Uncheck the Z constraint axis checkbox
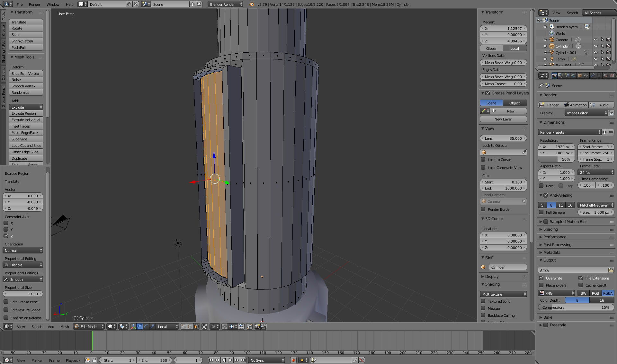Viewport: 617px width, 364px height. (6, 235)
